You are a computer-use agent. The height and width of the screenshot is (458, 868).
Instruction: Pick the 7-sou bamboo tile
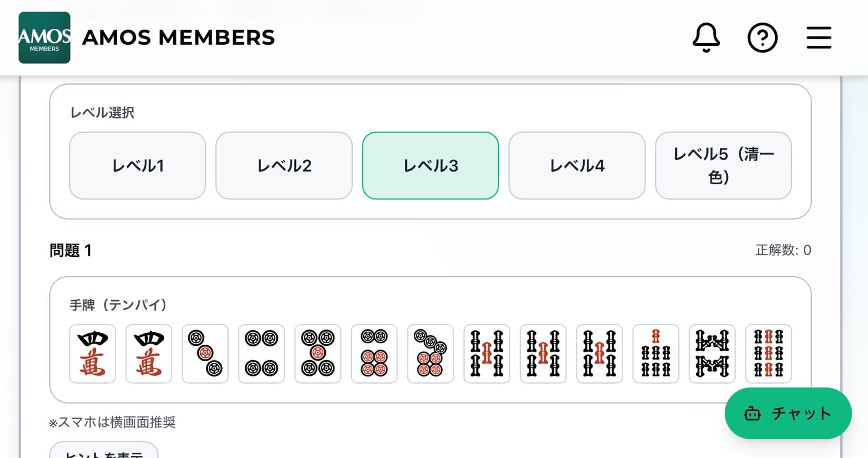(656, 354)
